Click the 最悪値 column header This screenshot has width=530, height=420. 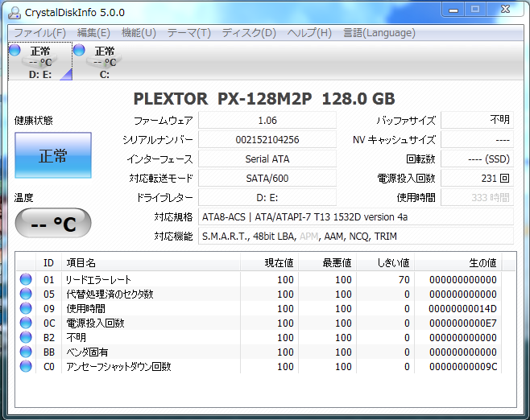click(x=328, y=262)
